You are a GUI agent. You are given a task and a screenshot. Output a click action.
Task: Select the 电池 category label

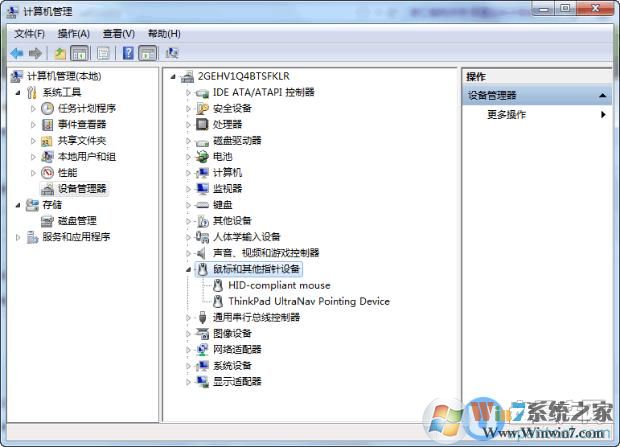[x=223, y=157]
